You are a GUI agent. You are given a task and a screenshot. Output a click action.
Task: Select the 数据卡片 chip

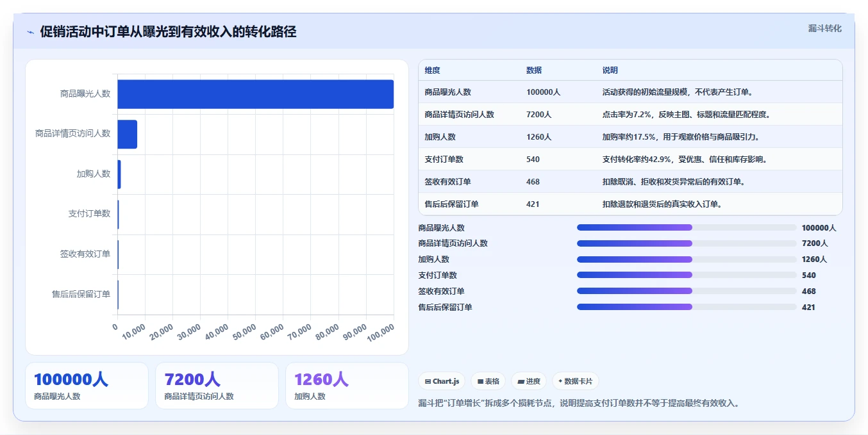[x=576, y=381]
